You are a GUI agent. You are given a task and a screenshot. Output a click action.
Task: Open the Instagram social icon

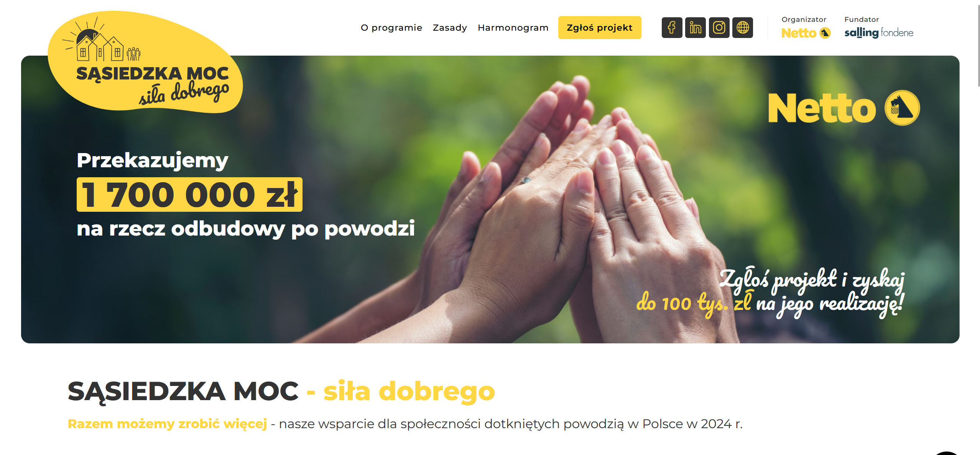tap(719, 28)
